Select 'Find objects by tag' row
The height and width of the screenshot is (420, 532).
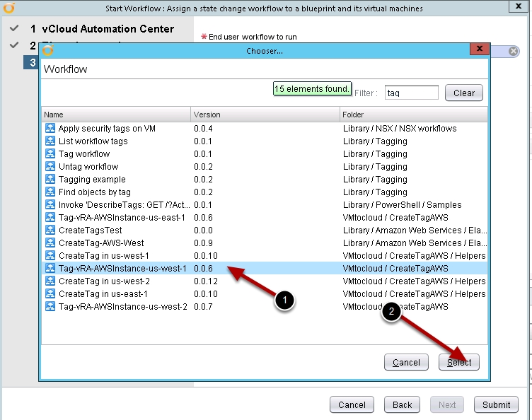[265, 192]
